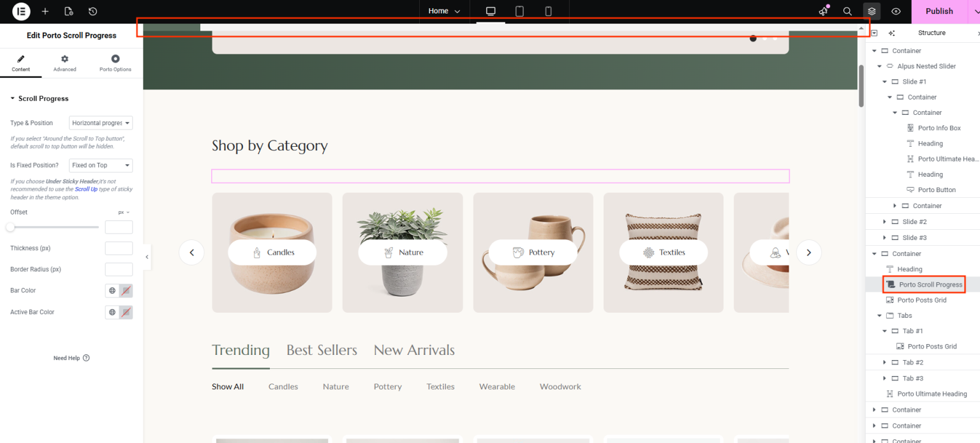Switch to tablet responsive view
The height and width of the screenshot is (443, 980).
pos(519,11)
